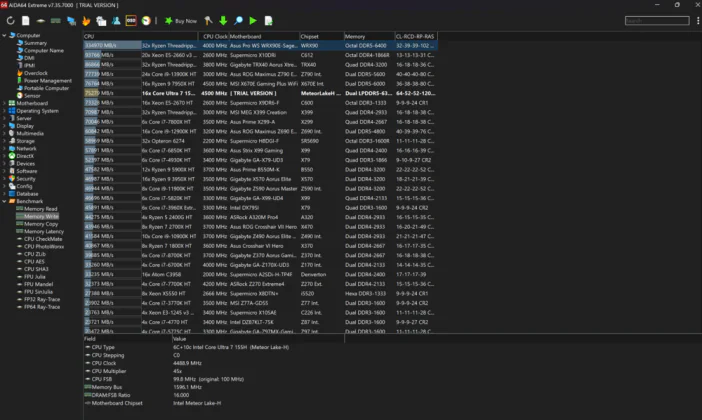
Task: Select the 24x Core i9-13900K HT row
Action: 260,74
